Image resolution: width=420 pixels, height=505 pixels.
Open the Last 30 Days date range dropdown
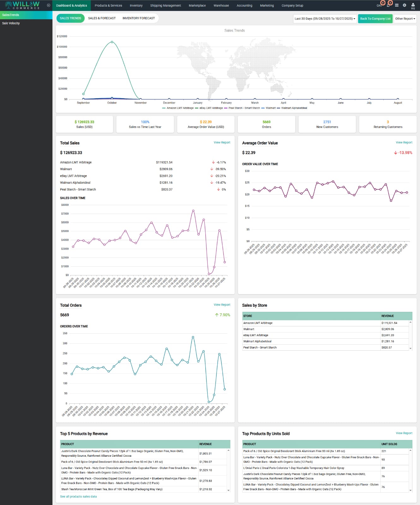[x=325, y=19]
